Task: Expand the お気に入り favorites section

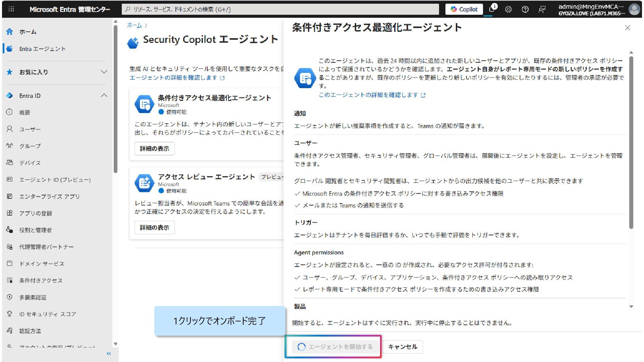Action: [x=104, y=72]
